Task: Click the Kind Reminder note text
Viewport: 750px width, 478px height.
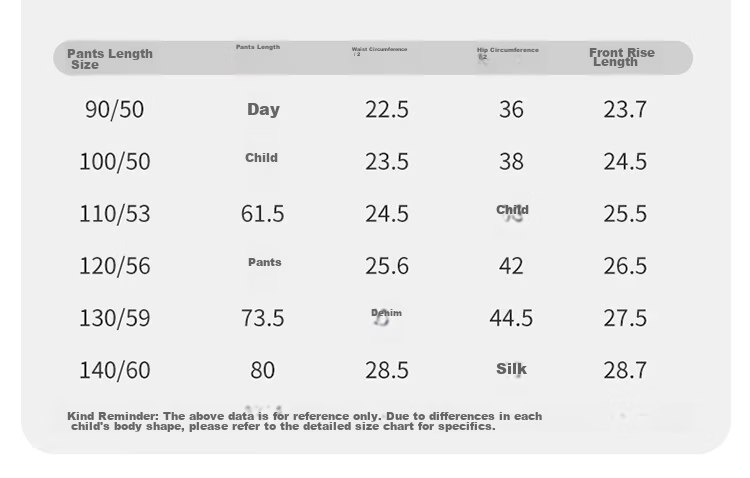Action: click(305, 421)
